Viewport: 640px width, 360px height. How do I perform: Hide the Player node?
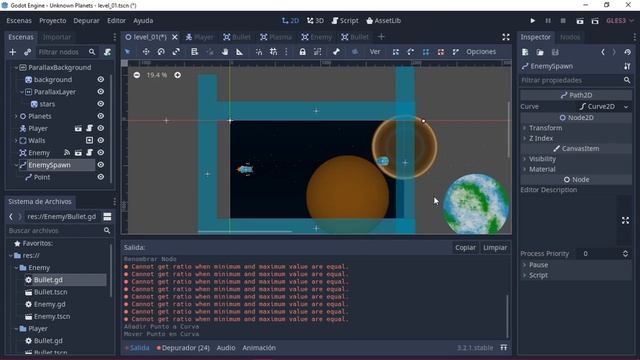100,128
